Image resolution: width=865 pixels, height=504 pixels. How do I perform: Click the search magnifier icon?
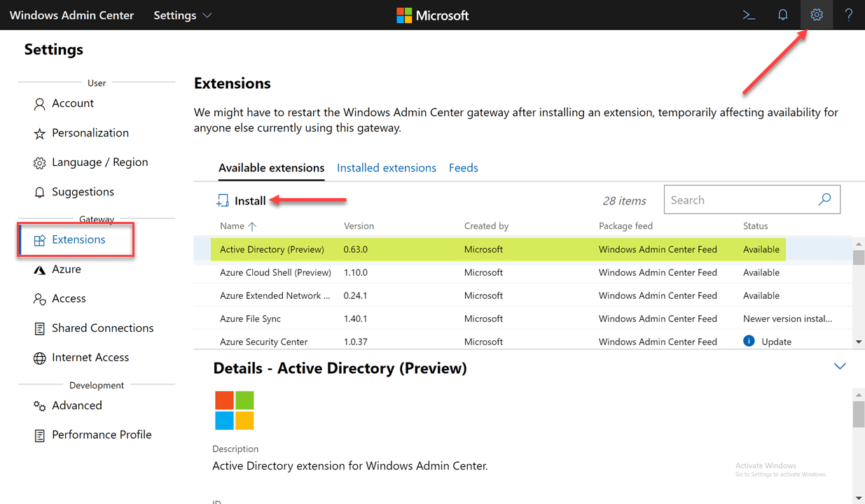824,199
